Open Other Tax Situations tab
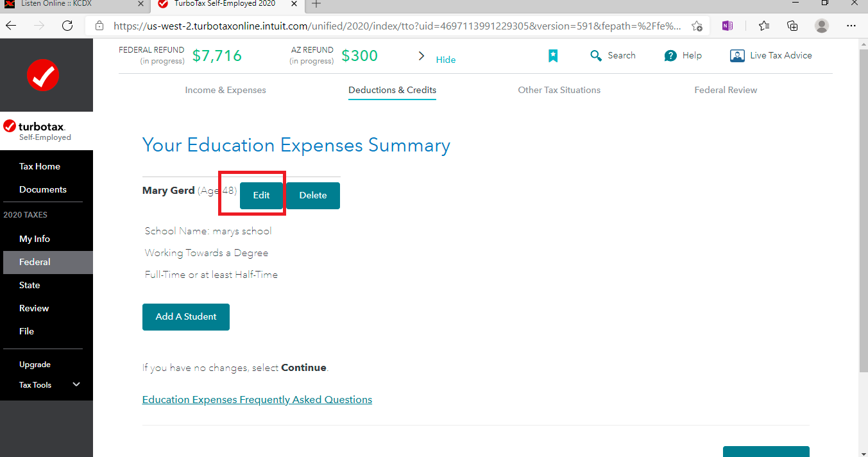Viewport: 868px width, 457px height. [559, 90]
